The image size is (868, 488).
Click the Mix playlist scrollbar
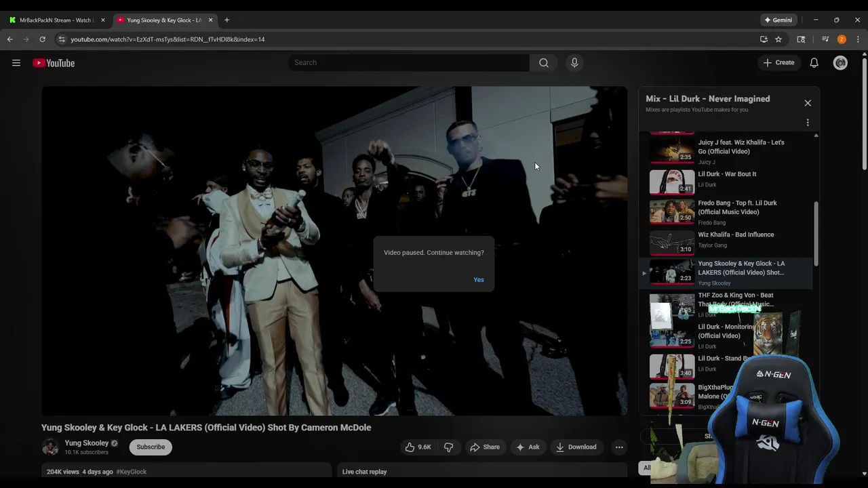pos(816,234)
